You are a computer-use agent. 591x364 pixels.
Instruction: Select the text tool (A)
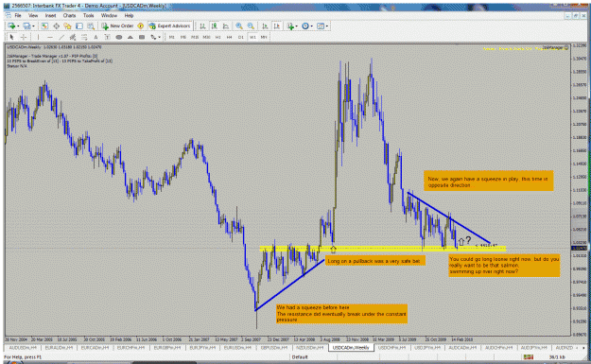tap(96, 37)
